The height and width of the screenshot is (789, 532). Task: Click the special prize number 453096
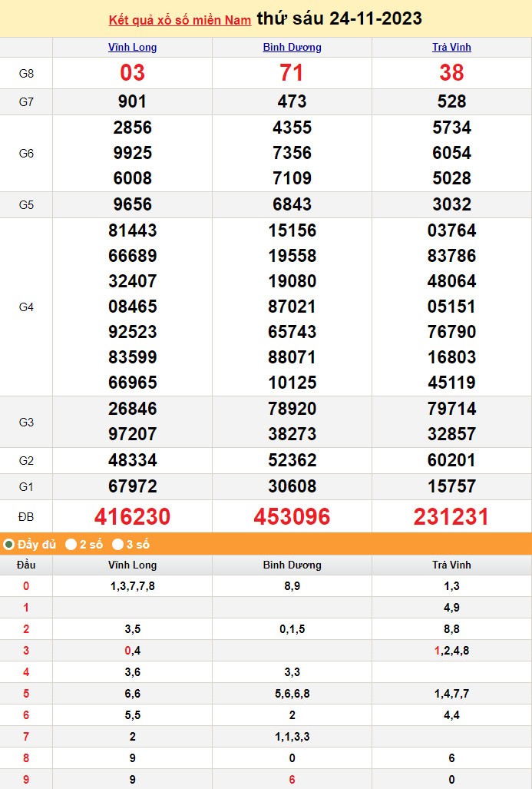point(292,516)
